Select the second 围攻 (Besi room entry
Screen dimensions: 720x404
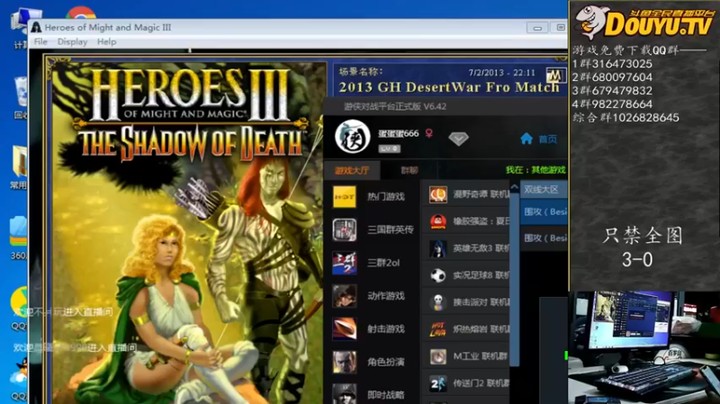544,238
